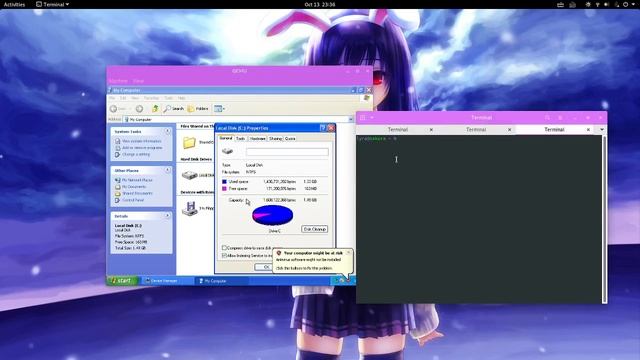Open Control Panel in Other Places
Image resolution: width=640 pixels, height=360 pixels.
pyautogui.click(x=133, y=200)
